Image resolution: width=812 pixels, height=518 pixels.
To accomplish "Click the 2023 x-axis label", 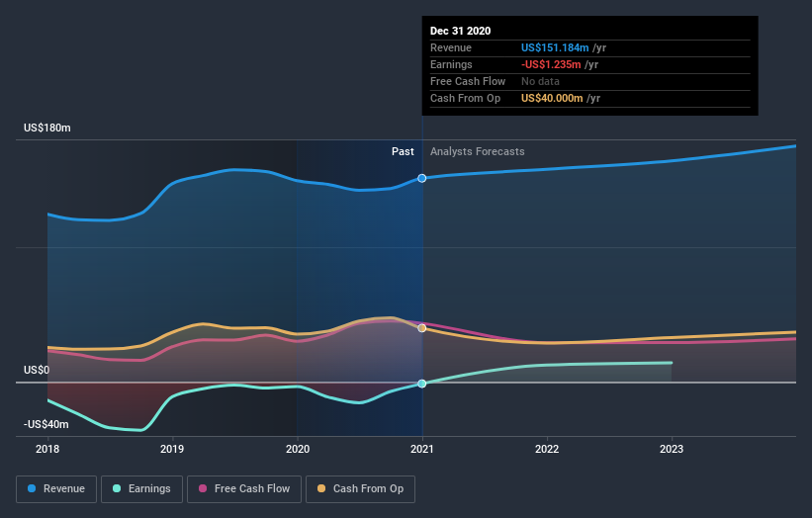I will 672,449.
